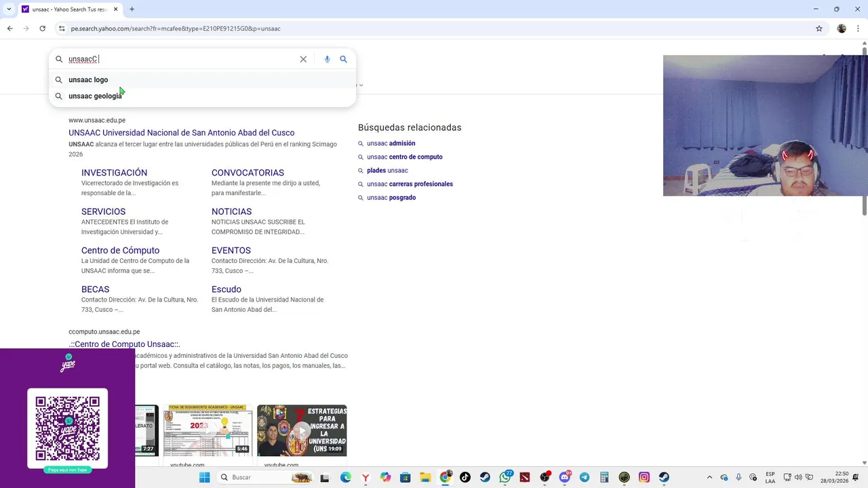Open the '.::Centro de Computo Unsaac::.' result
The height and width of the screenshot is (488, 868).
pyautogui.click(x=124, y=344)
